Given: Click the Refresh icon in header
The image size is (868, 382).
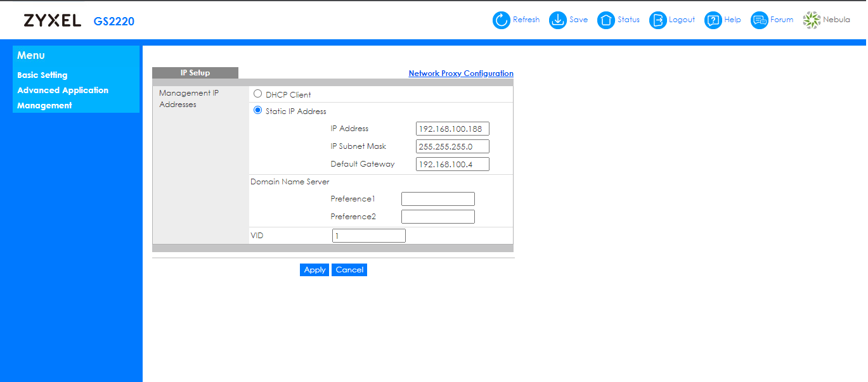Looking at the screenshot, I should [502, 20].
